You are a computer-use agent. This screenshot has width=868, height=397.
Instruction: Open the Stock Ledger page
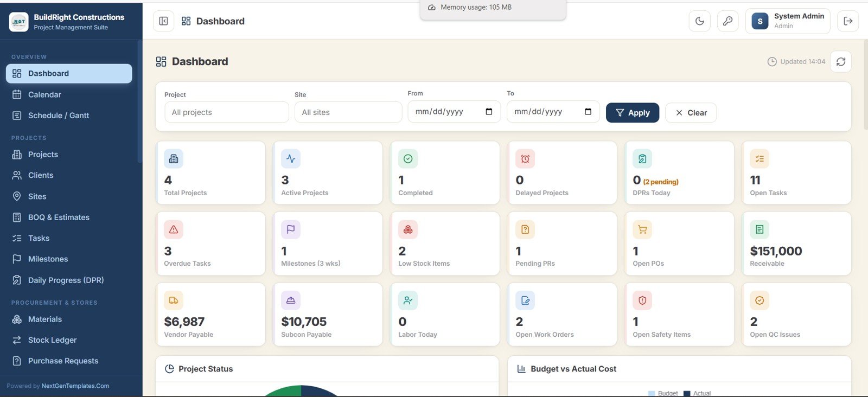69,340
